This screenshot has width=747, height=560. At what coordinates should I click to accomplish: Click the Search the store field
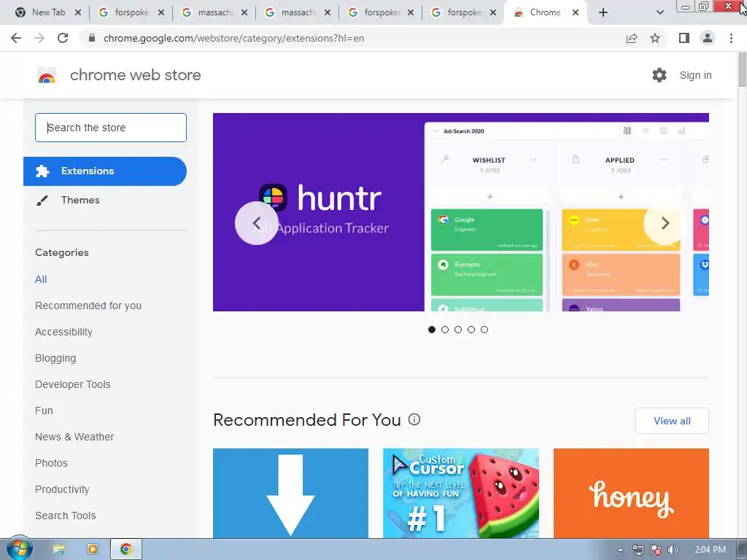coord(111,128)
